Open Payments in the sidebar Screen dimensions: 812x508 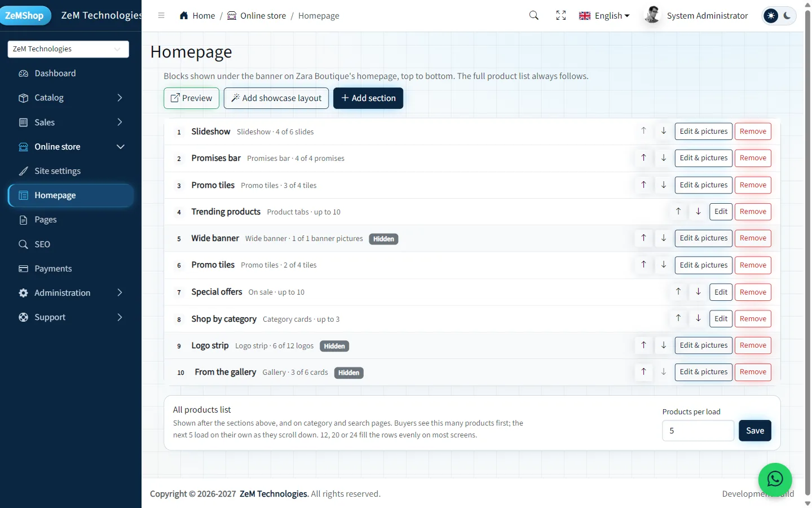[x=70, y=269]
